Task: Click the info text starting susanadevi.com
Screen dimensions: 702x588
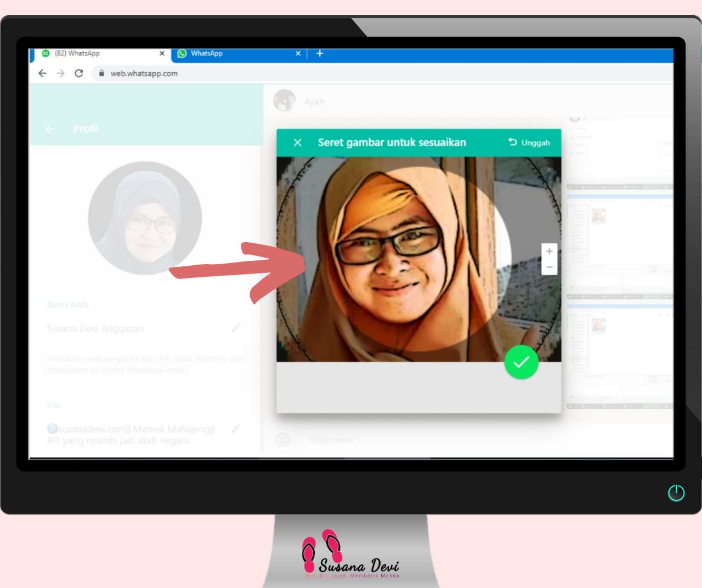Action: [x=131, y=435]
